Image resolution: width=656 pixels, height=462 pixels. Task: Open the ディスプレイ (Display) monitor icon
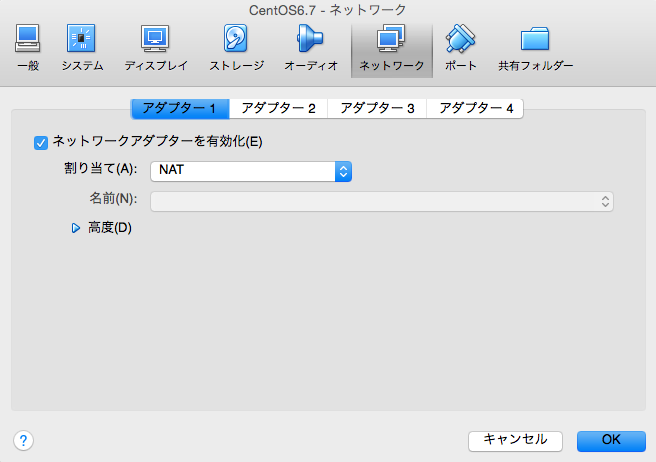155,38
